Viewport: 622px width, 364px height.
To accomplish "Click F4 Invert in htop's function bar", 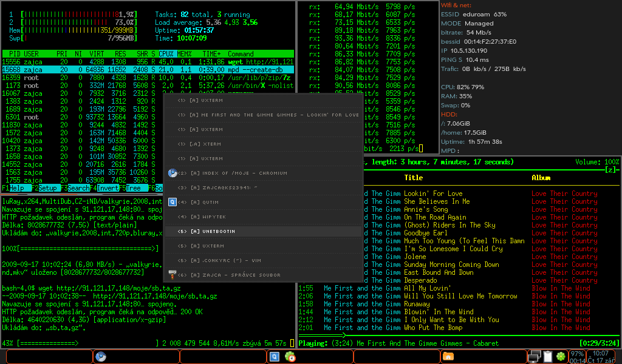I will click(x=104, y=188).
